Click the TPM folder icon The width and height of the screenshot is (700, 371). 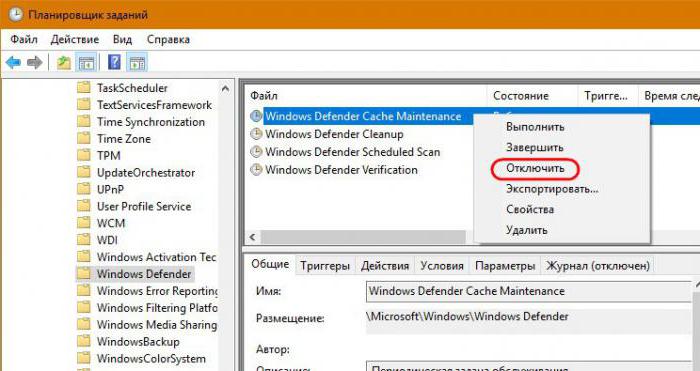coord(83,155)
